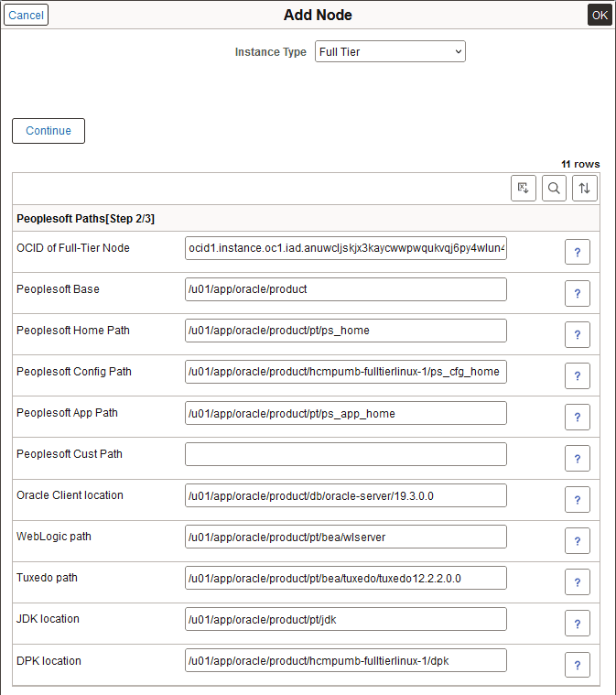This screenshot has width=616, height=695.
Task: Click the 'Instance Type' label
Action: (270, 52)
